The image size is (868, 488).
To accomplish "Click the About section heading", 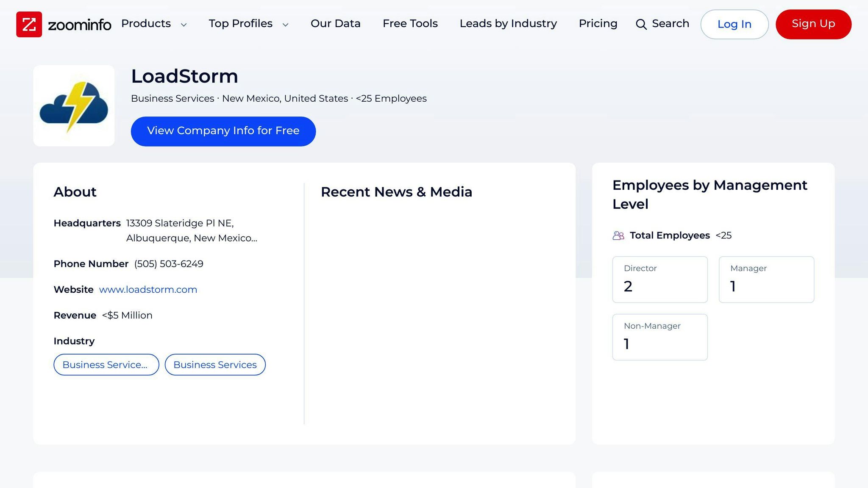I will [x=75, y=192].
